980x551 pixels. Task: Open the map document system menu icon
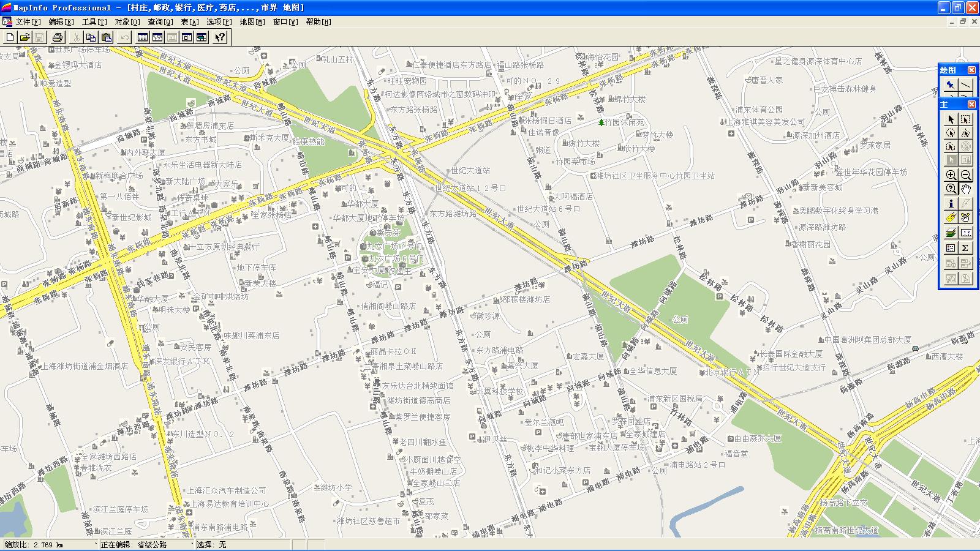(x=7, y=22)
